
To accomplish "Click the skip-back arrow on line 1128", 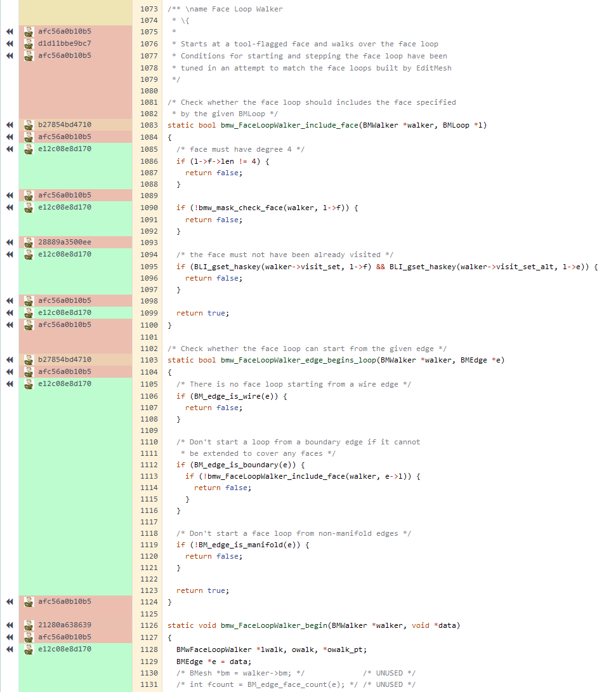I will (10, 649).
